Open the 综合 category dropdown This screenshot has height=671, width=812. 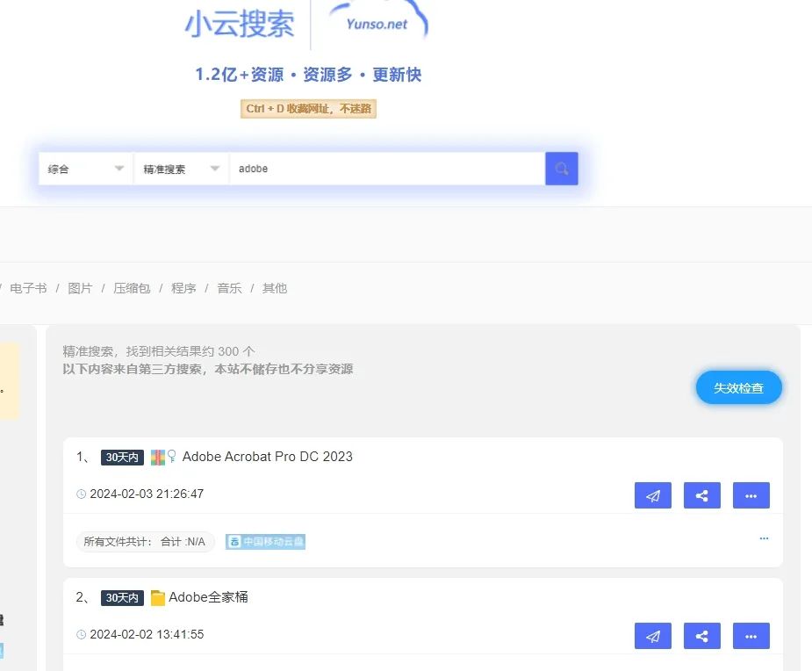(86, 169)
